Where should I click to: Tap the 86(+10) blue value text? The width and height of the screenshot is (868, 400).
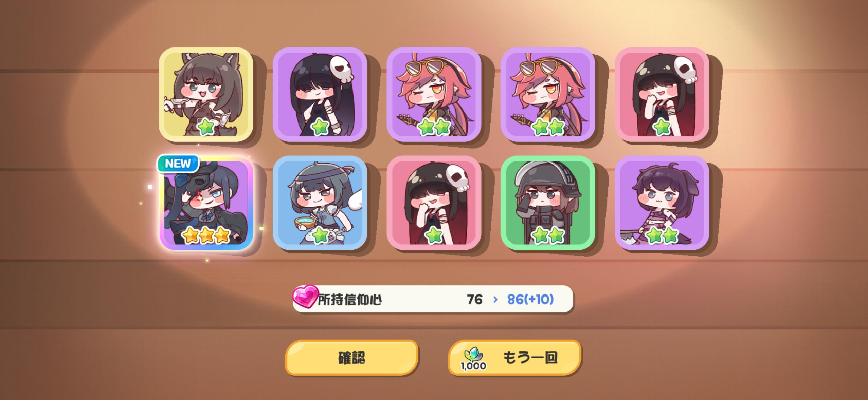[530, 299]
